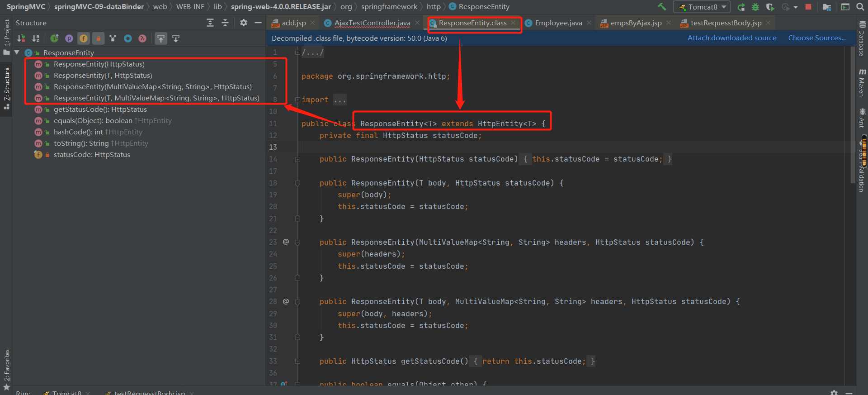Click the Build Project hammer icon

point(662,7)
